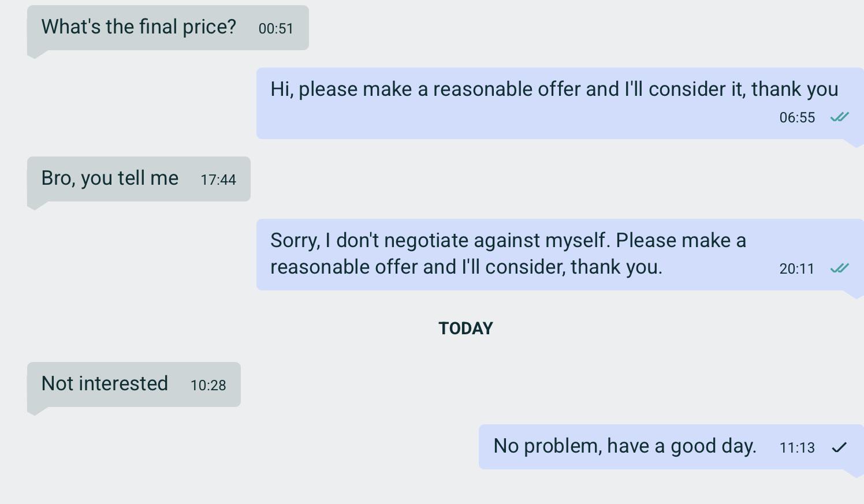Click the tail of the "What's the final price?" bubble
Image resolution: width=864 pixels, height=504 pixels.
tap(35, 54)
